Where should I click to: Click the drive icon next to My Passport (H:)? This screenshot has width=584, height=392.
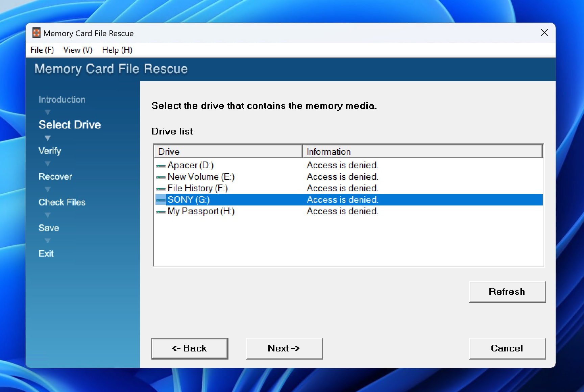click(161, 212)
